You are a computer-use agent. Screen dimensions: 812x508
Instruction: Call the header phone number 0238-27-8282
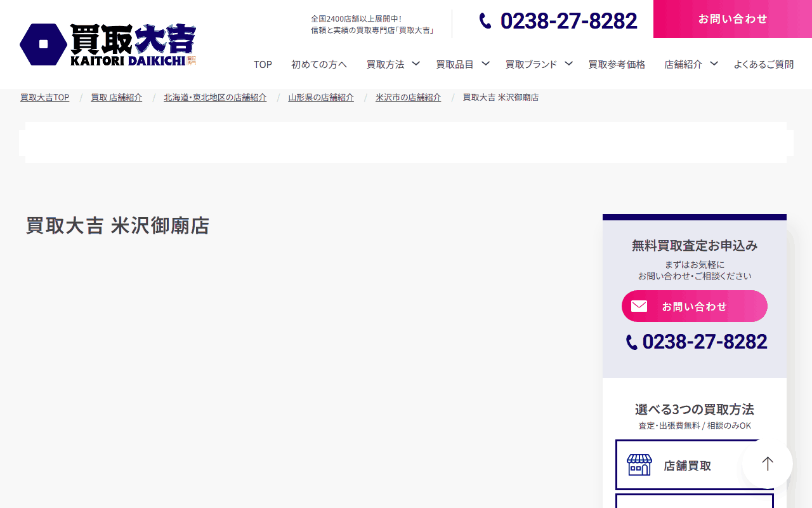click(568, 21)
